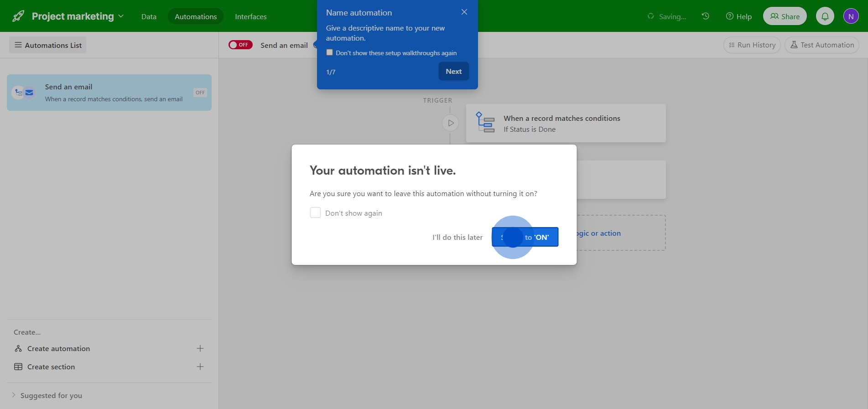Switch to the Data tab
The width and height of the screenshot is (868, 409).
point(149,16)
